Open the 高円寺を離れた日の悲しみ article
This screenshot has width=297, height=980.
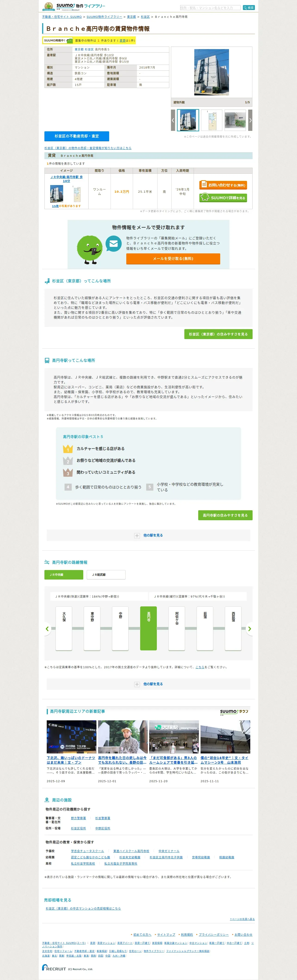pos(122,760)
